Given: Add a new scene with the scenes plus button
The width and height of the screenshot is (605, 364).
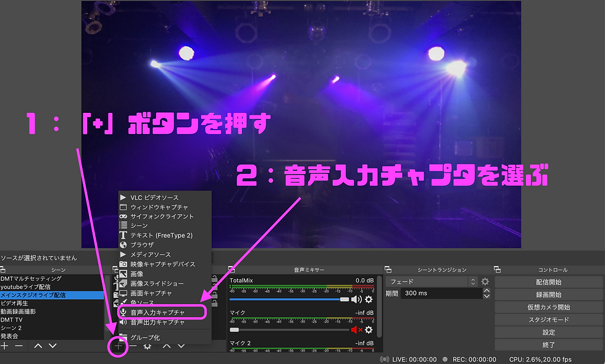Looking at the screenshot, I should point(4,346).
